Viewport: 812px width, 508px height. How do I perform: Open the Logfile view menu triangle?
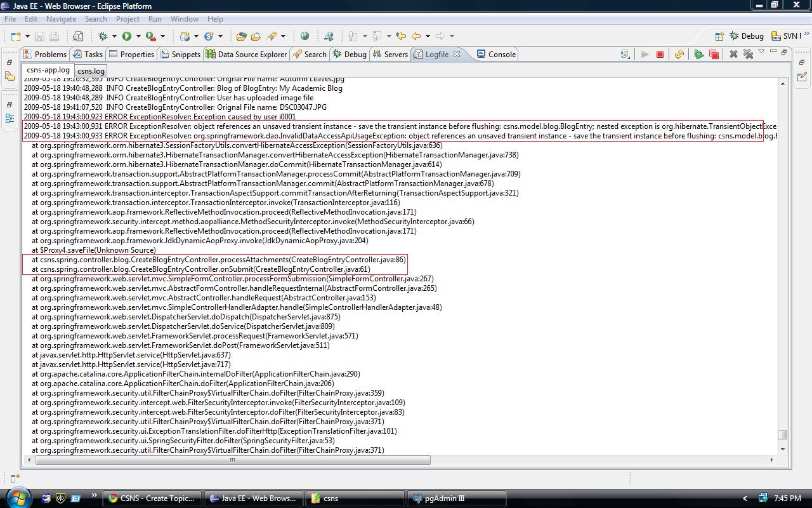761,52
